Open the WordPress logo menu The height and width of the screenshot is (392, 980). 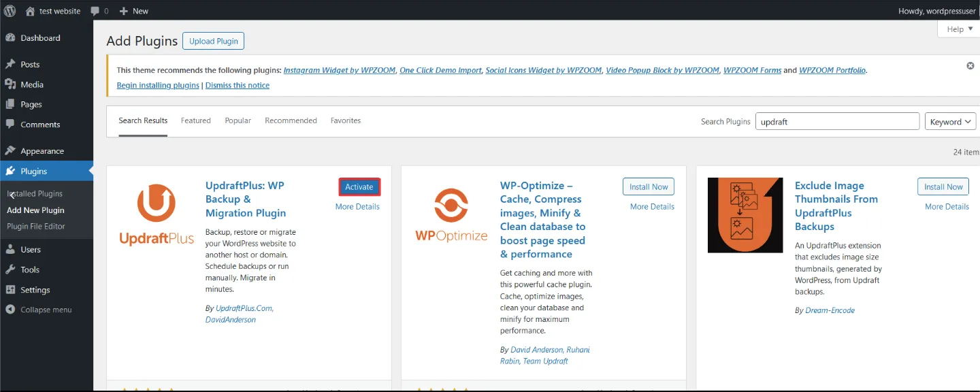click(11, 11)
